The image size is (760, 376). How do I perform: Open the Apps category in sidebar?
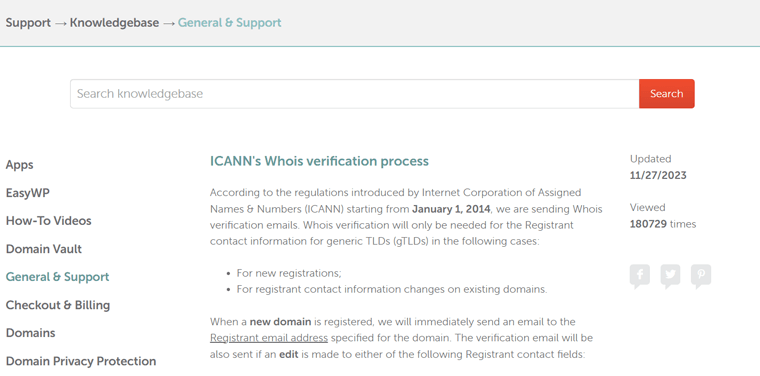coord(19,165)
